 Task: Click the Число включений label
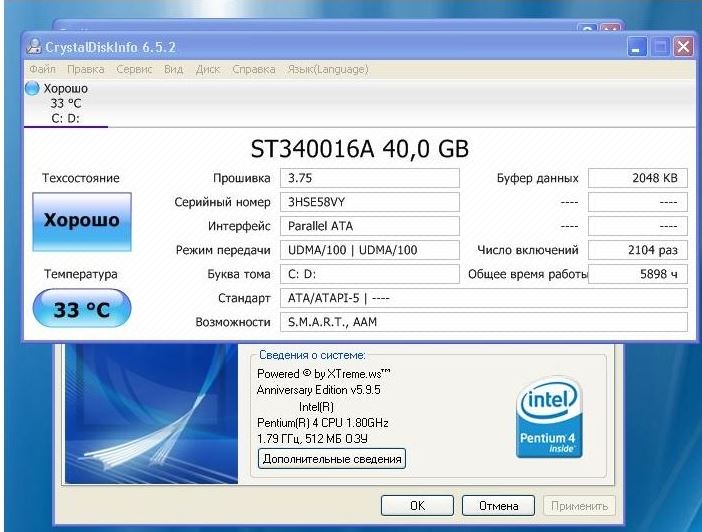(528, 250)
